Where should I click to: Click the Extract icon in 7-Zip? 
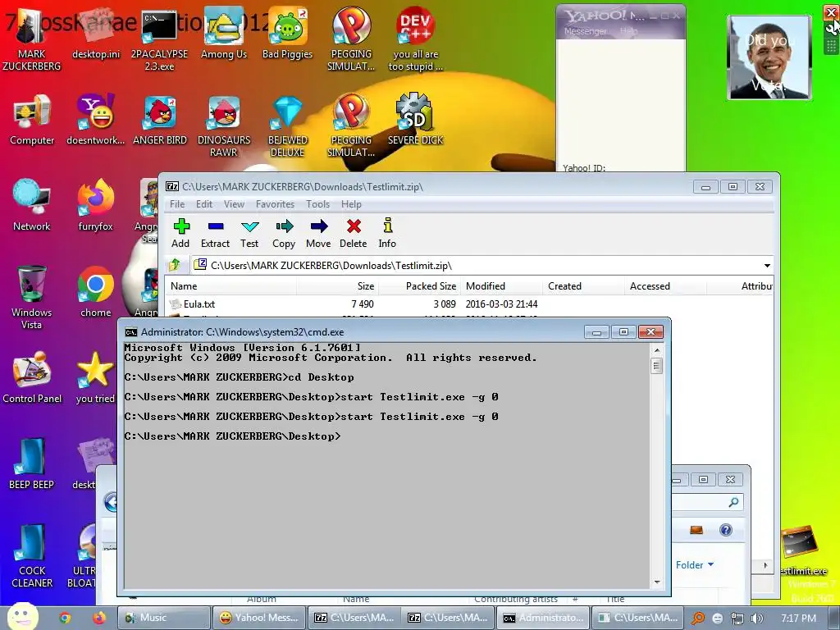(216, 233)
